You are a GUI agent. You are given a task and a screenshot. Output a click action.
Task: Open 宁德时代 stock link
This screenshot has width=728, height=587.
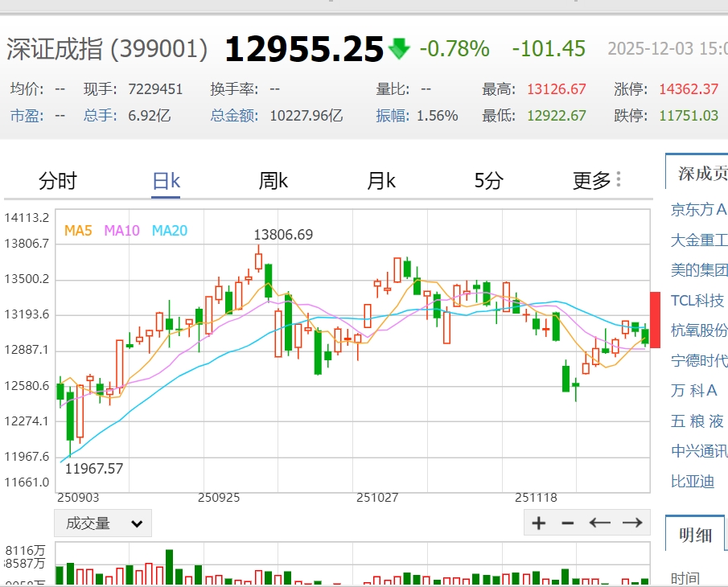[698, 360]
